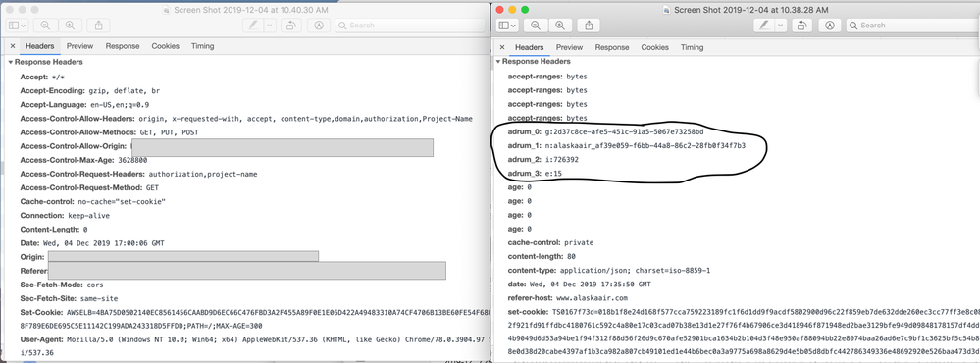Open Cookies tab in right window
This screenshot has height=363, width=980.
coord(654,47)
